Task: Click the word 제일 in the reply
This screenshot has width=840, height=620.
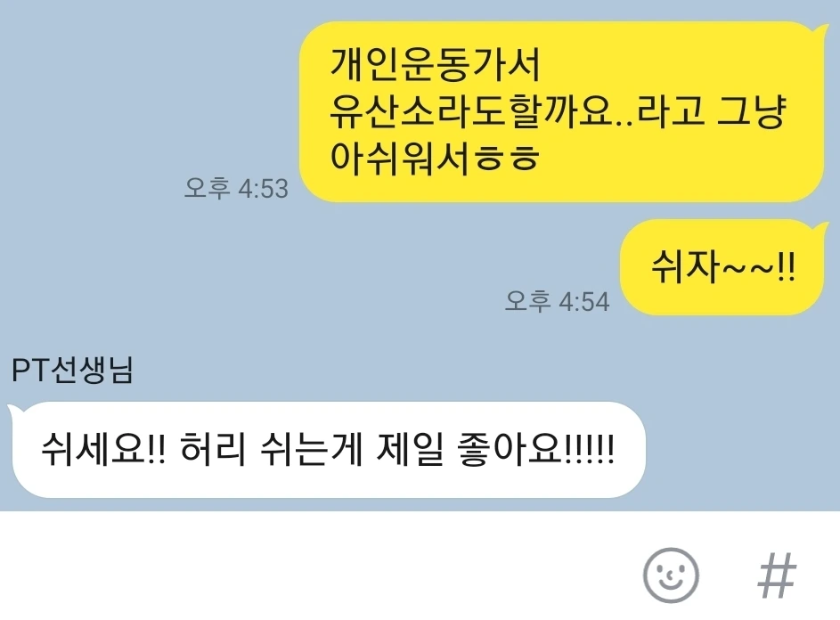Action: click(410, 449)
